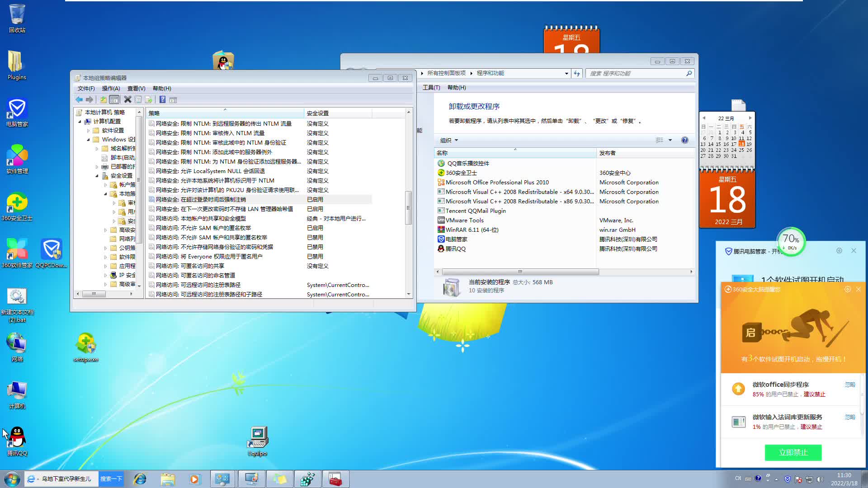Click 忽略 for 微软输入法词库更新服务
This screenshot has height=488, width=868.
[x=850, y=418]
